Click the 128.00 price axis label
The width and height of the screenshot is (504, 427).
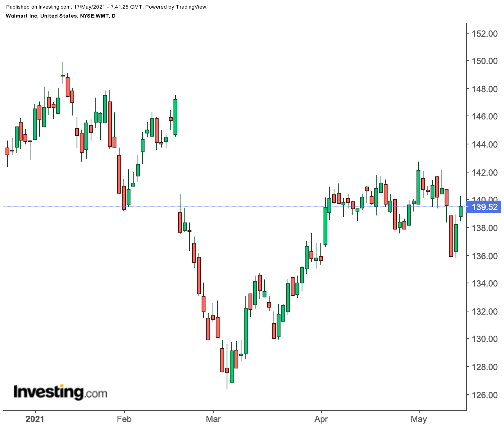485,367
